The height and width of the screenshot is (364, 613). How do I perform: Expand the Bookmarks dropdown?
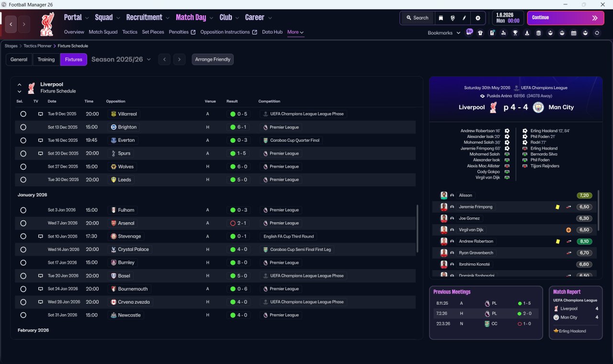(444, 33)
